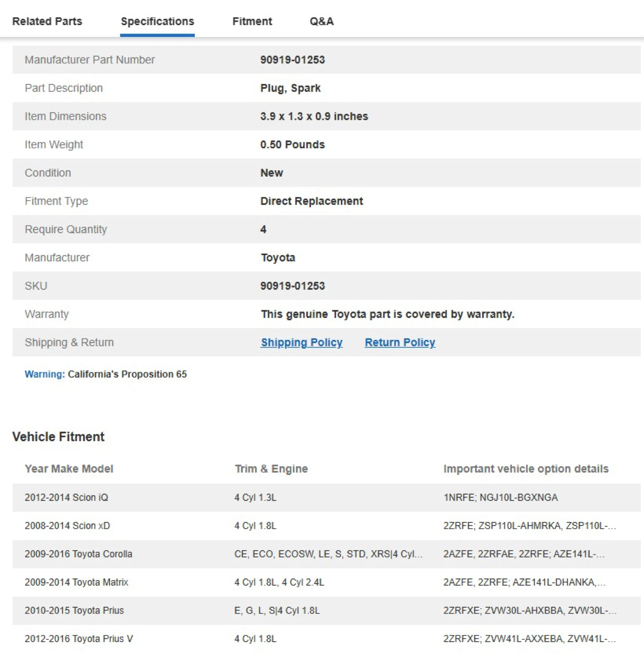
Task: Click the '2ZRFE; ZSP110L-AHMRKA' option details
Action: coord(529,526)
